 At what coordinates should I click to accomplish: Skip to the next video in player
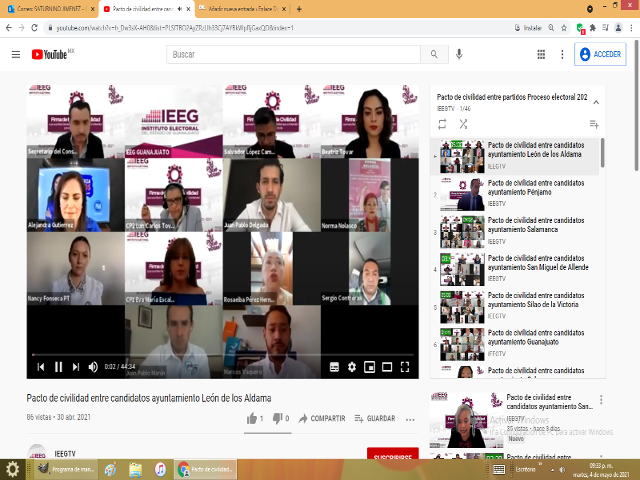coord(75,367)
